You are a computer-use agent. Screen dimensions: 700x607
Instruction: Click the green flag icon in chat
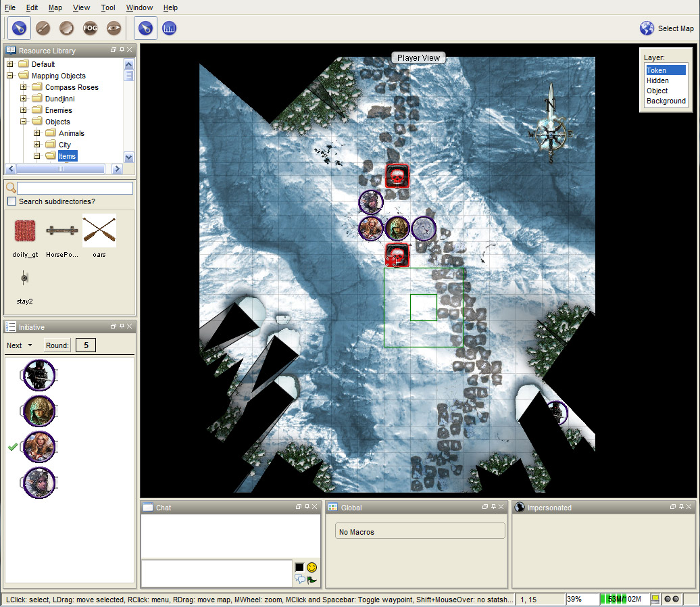pyautogui.click(x=311, y=579)
